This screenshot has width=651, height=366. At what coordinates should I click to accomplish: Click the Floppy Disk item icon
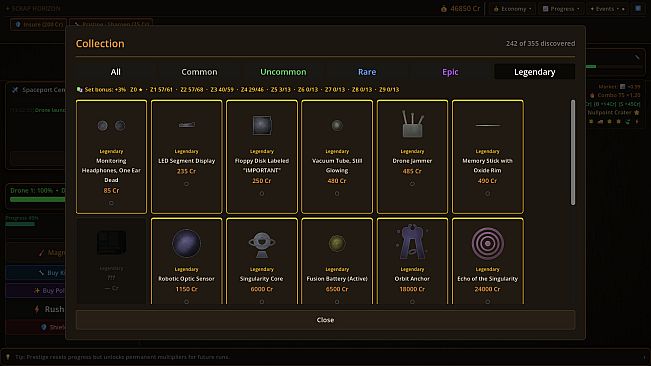[262, 125]
